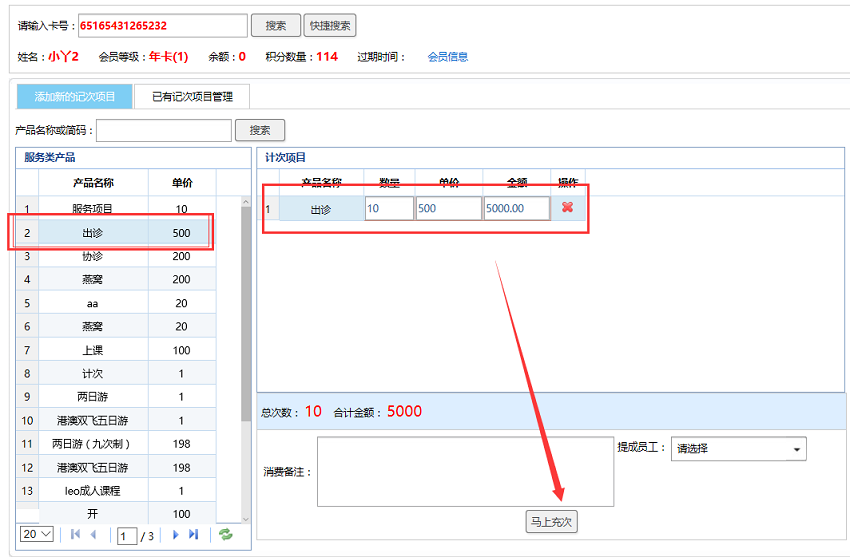The image size is (850, 557).
Task: Expand the 提成员工 employee dropdown
Action: pos(739,449)
